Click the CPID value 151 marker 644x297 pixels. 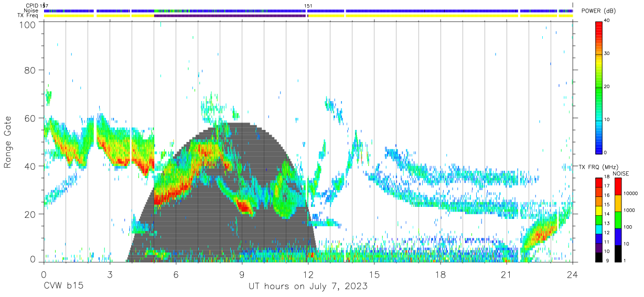tap(308, 6)
